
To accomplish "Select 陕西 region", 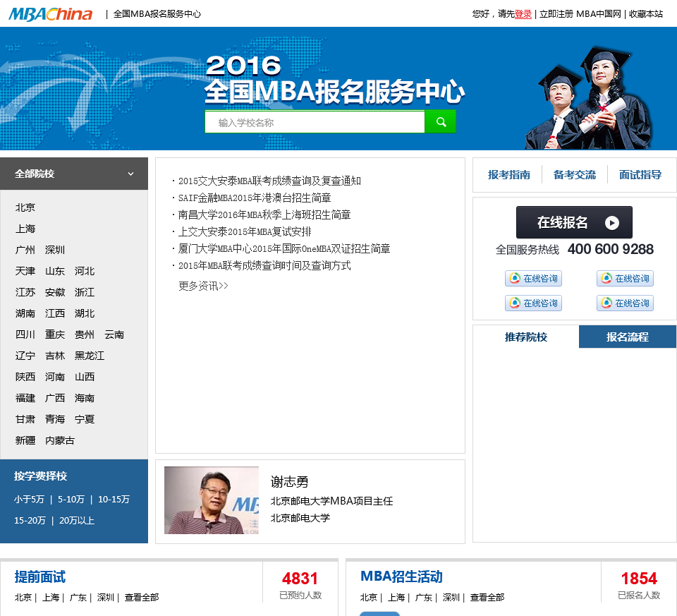I will [25, 377].
